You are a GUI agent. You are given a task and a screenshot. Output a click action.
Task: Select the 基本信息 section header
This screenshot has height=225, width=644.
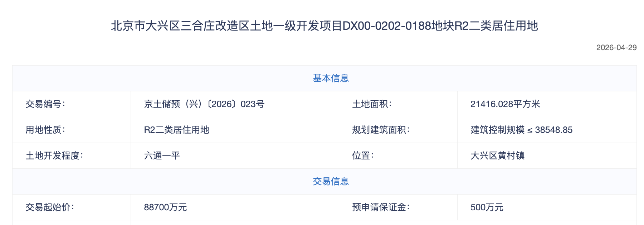click(x=331, y=78)
